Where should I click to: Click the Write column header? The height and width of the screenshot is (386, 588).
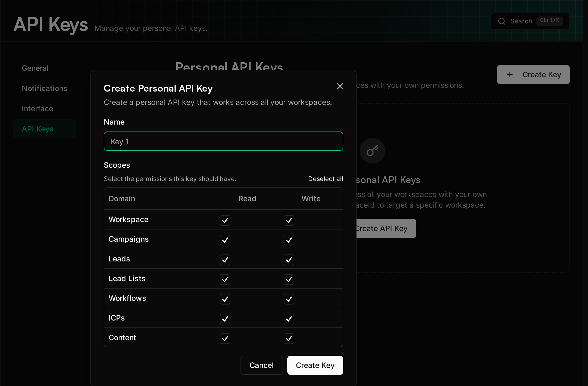pos(311,199)
